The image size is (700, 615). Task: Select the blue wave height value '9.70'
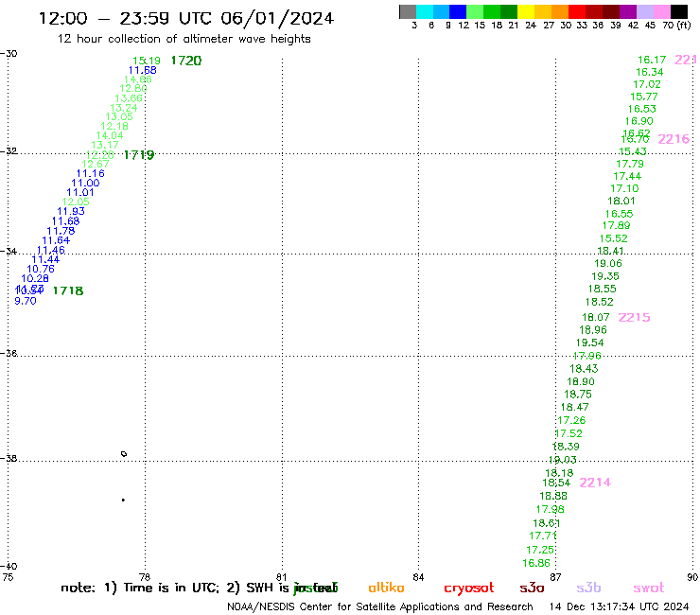(26, 301)
